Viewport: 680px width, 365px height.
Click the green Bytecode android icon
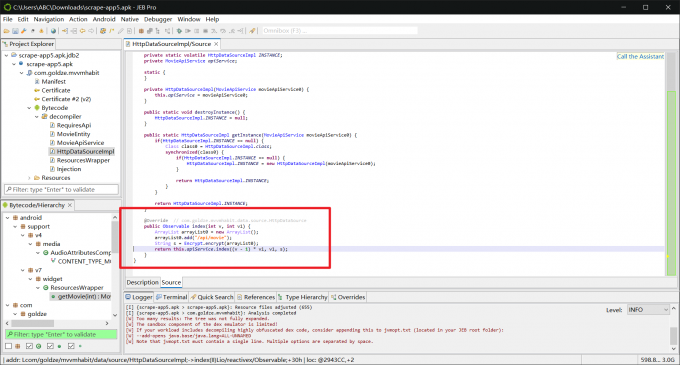click(x=37, y=108)
